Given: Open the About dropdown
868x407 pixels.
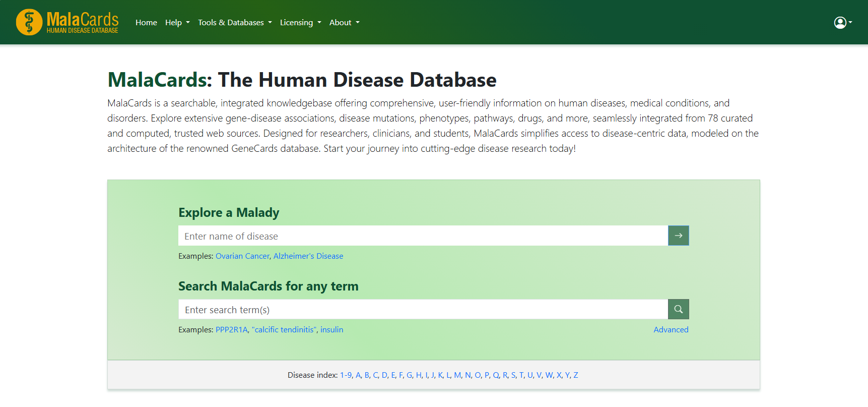Looking at the screenshot, I should pos(345,22).
